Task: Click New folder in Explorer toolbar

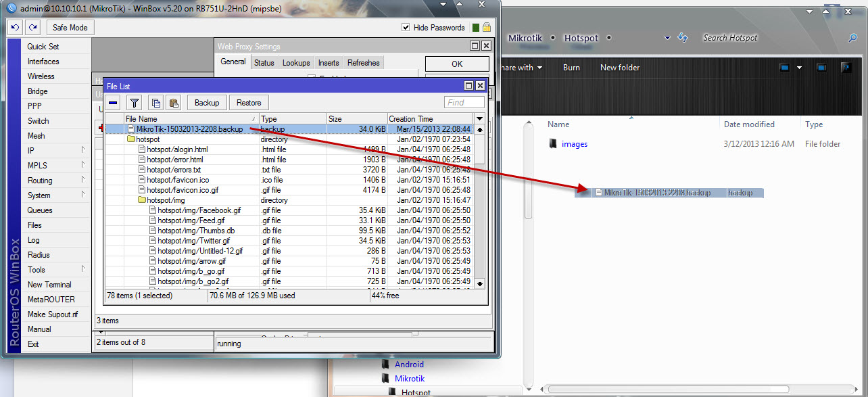Action: click(x=620, y=68)
